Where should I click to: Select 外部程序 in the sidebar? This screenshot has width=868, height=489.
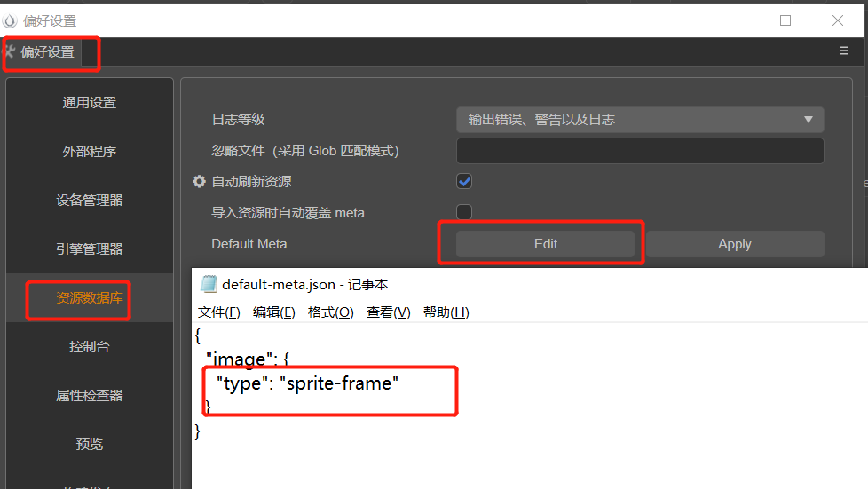click(x=89, y=151)
